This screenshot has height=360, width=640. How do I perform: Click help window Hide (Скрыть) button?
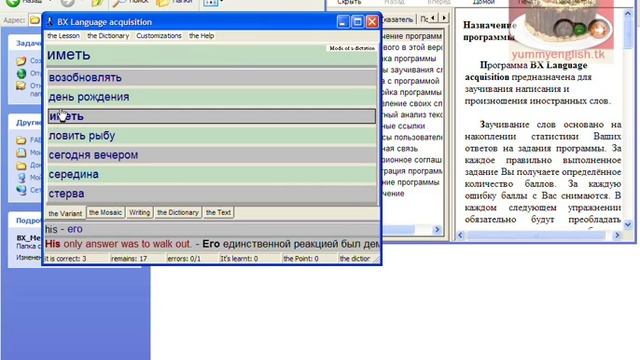[x=349, y=2]
